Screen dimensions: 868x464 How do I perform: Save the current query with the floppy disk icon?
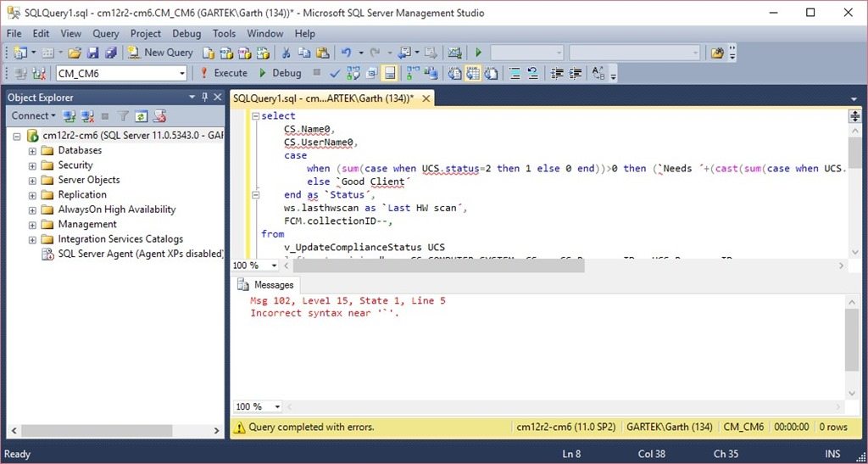point(93,53)
